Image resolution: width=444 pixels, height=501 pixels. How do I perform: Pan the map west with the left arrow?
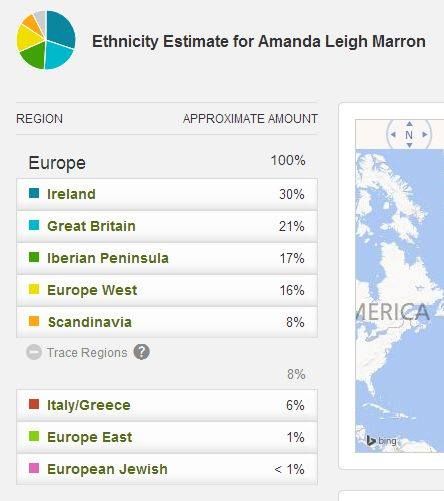(x=393, y=135)
